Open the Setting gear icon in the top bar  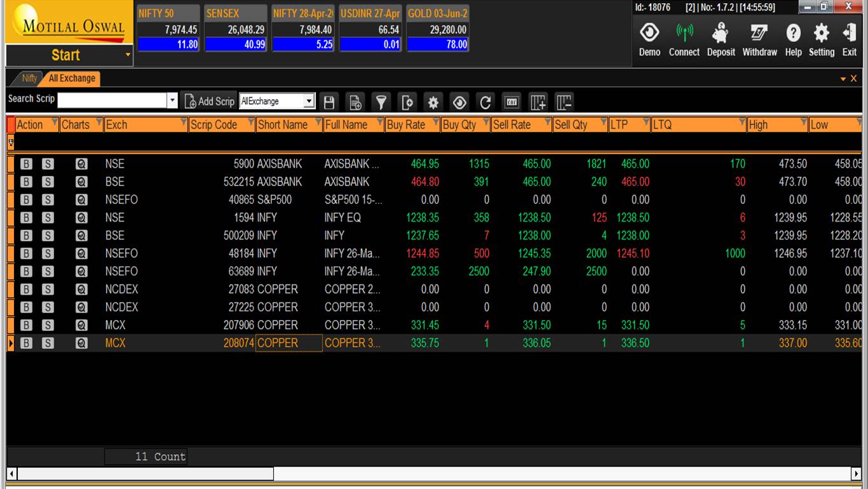822,39
